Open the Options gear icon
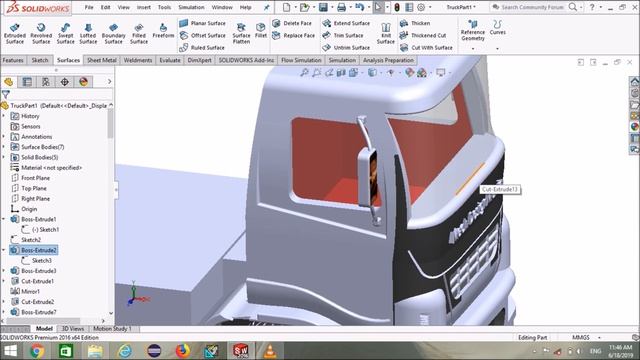 [x=421, y=7]
